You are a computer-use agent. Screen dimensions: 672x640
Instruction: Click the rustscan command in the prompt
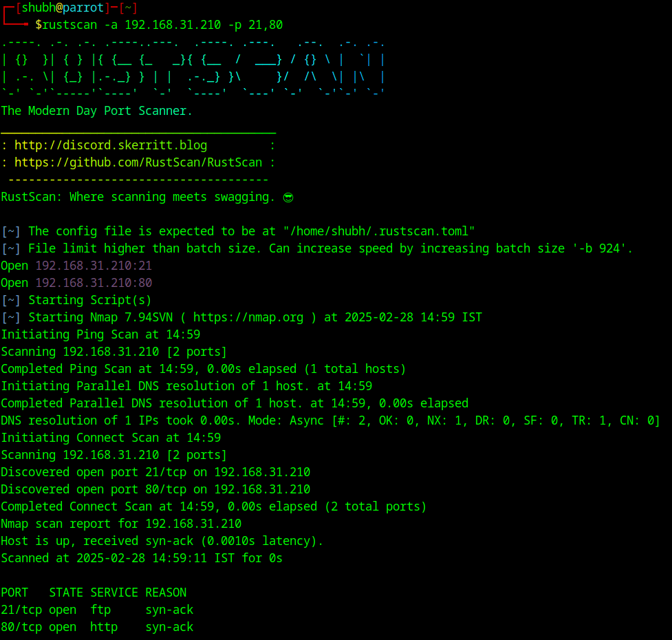pos(159,25)
